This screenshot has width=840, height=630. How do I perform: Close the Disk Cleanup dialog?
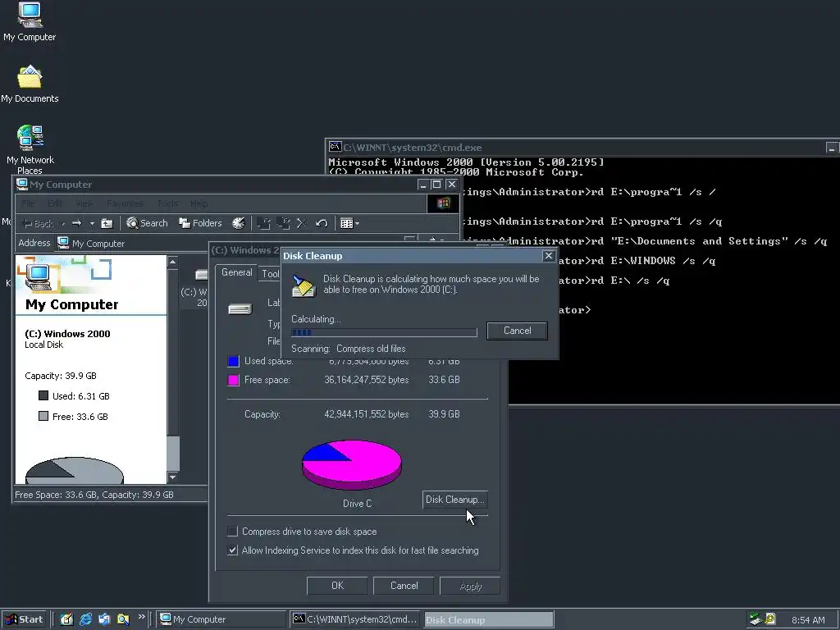coord(549,256)
